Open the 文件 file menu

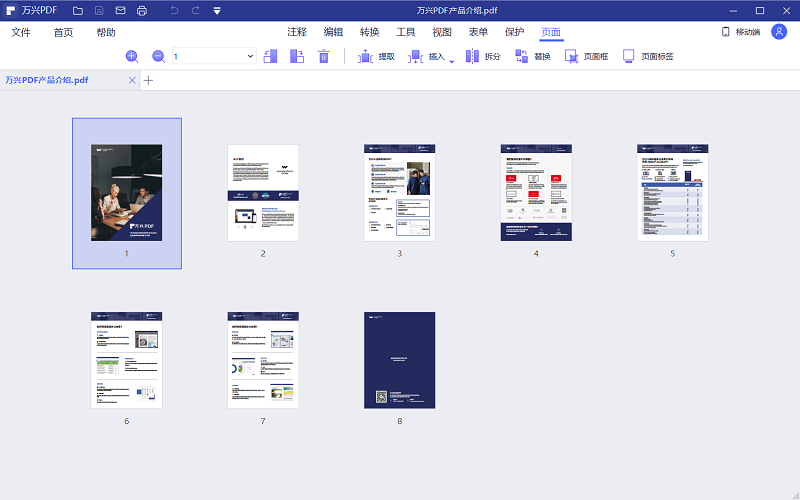point(21,32)
